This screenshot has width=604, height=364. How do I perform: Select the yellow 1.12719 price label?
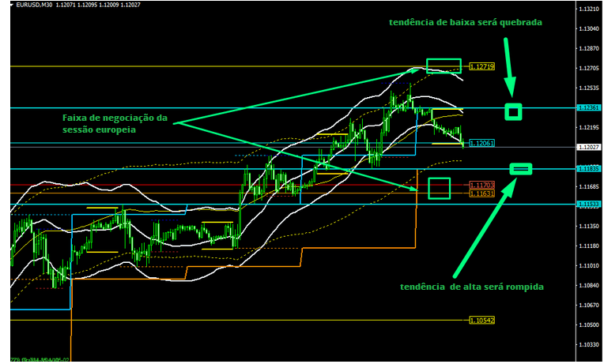coord(481,67)
